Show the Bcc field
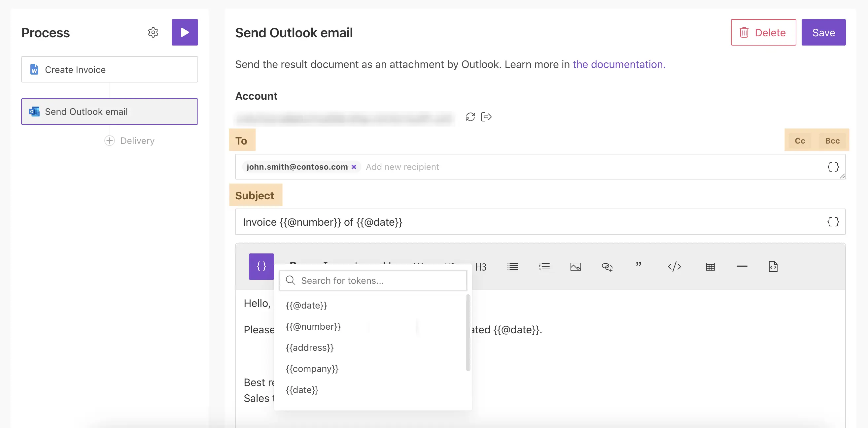This screenshot has height=428, width=868. tap(832, 141)
